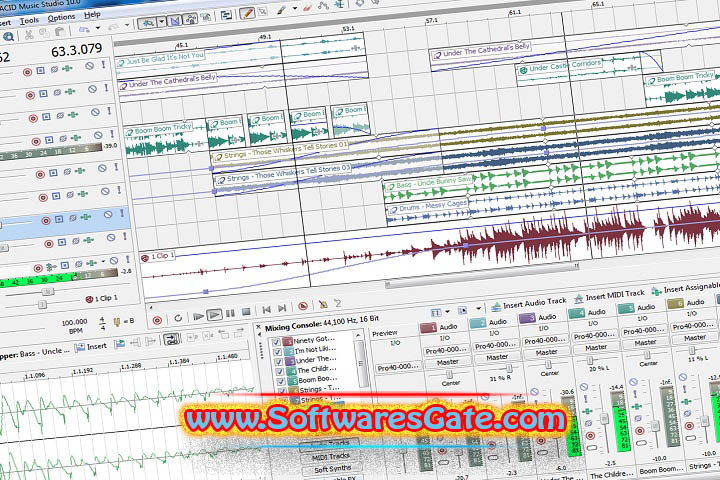Screen dimensions: 720x480
Task: Uncheck Boom Boo track checkbox
Action: (x=281, y=382)
